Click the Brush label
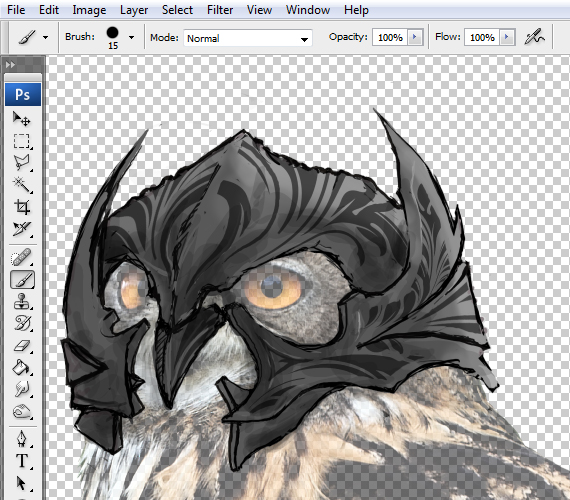The width and height of the screenshot is (570, 500). (x=80, y=37)
